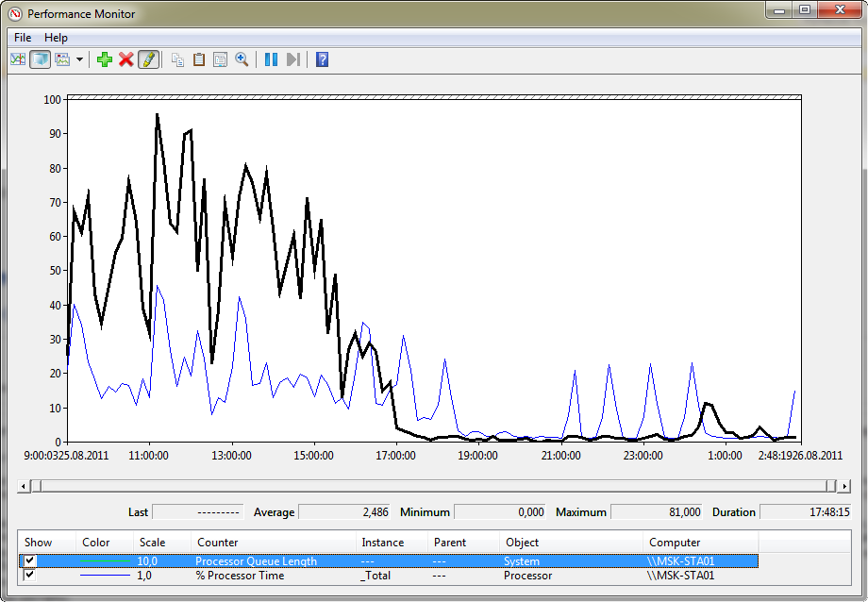
Task: Uncheck Show for % Processor Time
Action: click(31, 575)
